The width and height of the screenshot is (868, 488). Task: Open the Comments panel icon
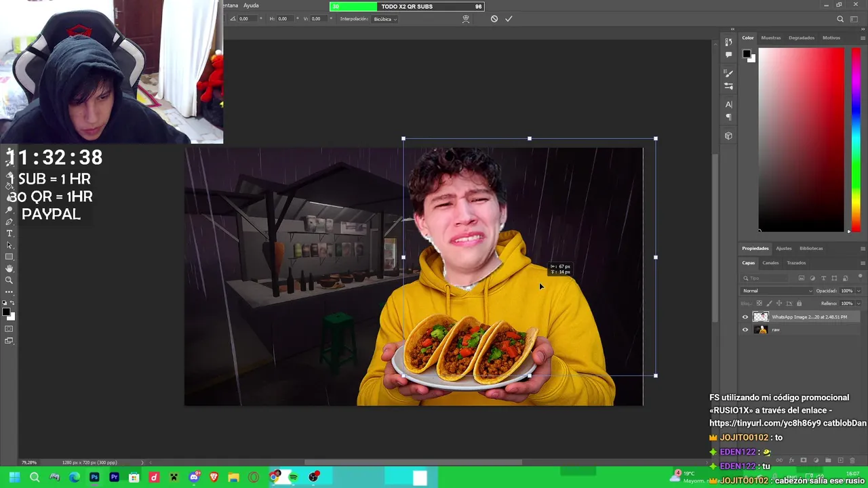[x=729, y=55]
